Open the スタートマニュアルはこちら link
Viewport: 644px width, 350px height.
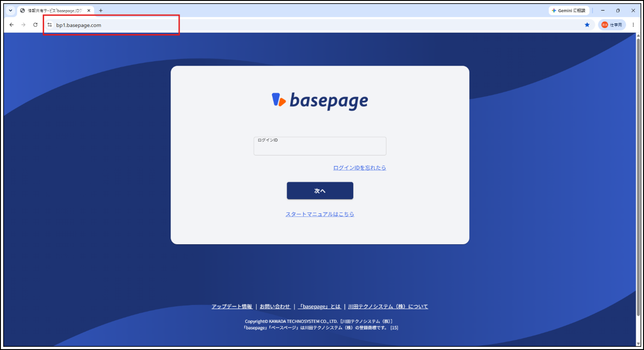(320, 214)
